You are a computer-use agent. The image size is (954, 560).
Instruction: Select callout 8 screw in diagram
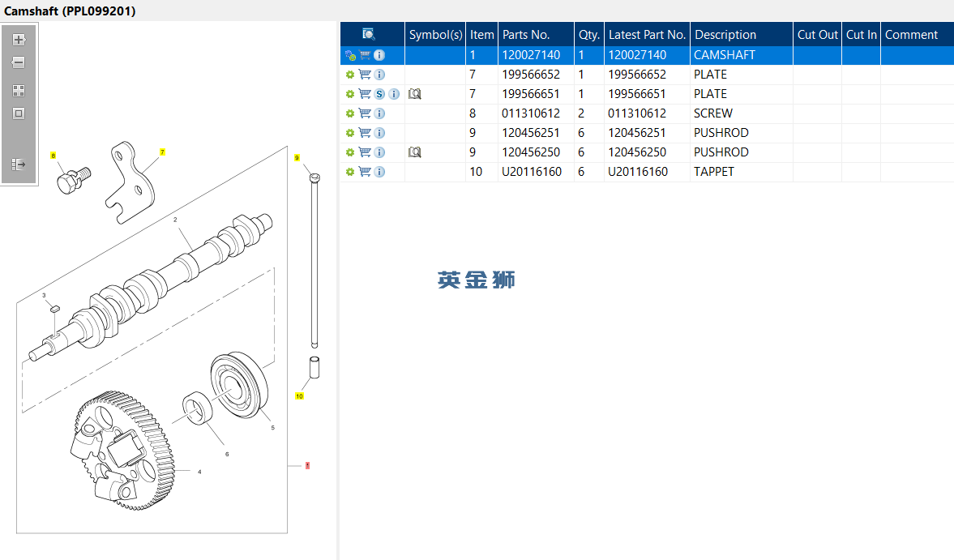53,156
